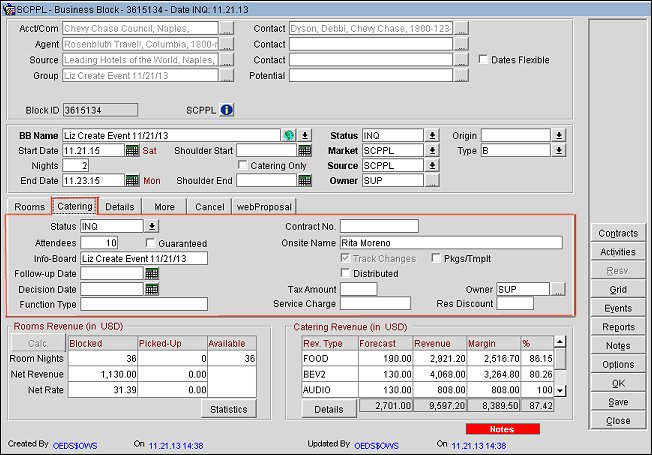Open the Start Date calendar picker
This screenshot has width=652, height=455.
coord(132,151)
